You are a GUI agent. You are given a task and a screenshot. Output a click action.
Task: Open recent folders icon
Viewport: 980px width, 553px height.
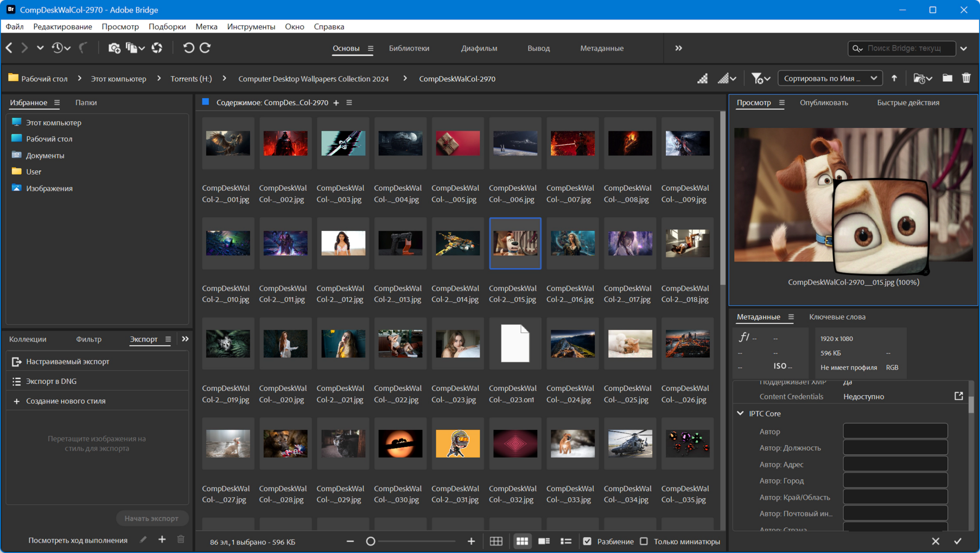(x=922, y=78)
